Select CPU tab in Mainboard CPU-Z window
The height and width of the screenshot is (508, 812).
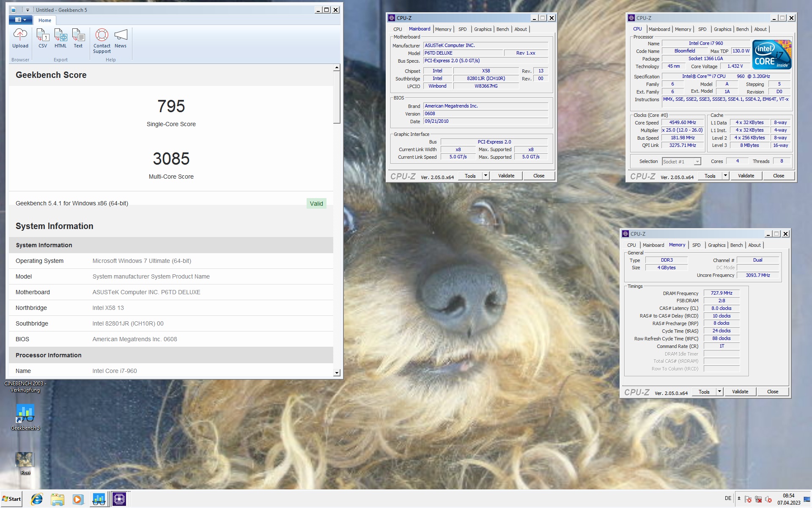[398, 29]
